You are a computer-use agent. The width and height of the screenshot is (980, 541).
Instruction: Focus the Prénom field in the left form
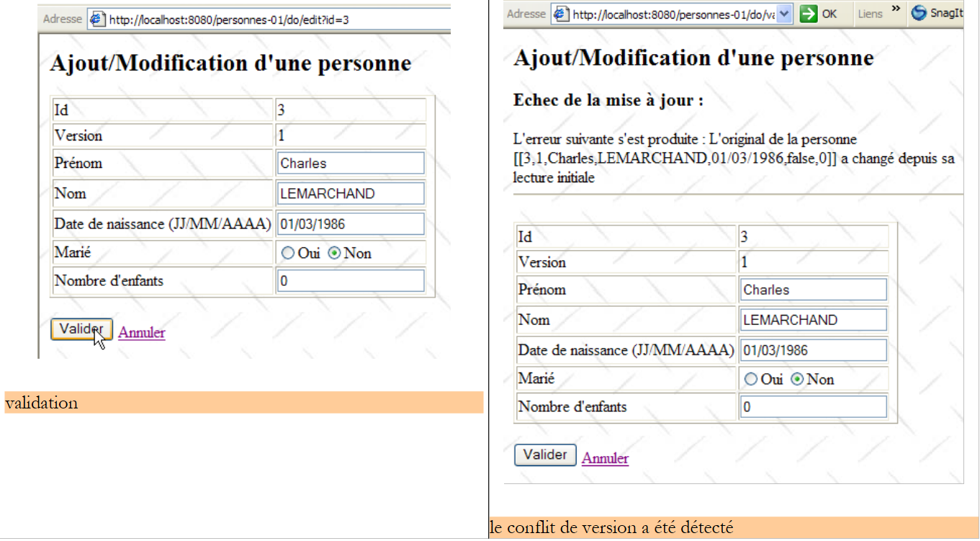(351, 164)
